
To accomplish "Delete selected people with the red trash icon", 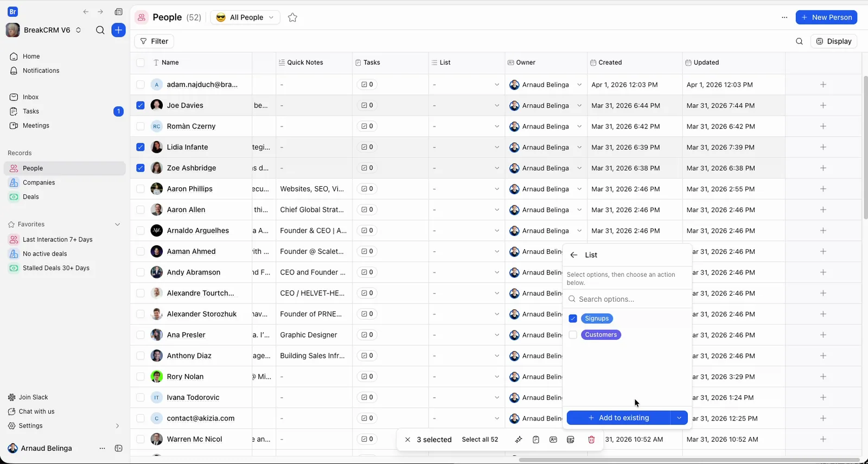I will click(591, 440).
